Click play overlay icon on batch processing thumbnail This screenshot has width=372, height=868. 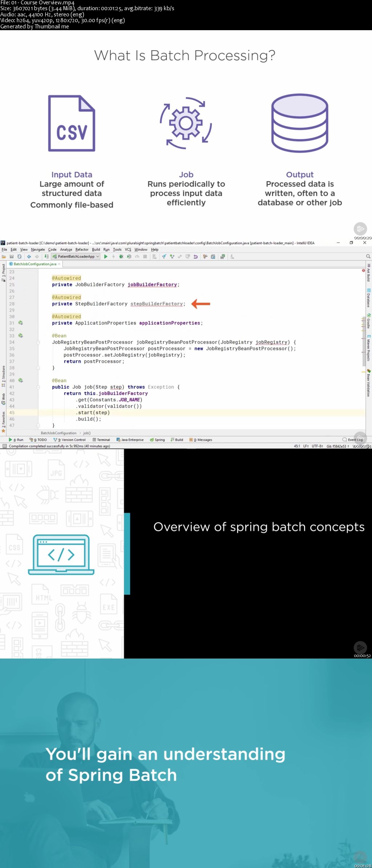click(x=360, y=229)
